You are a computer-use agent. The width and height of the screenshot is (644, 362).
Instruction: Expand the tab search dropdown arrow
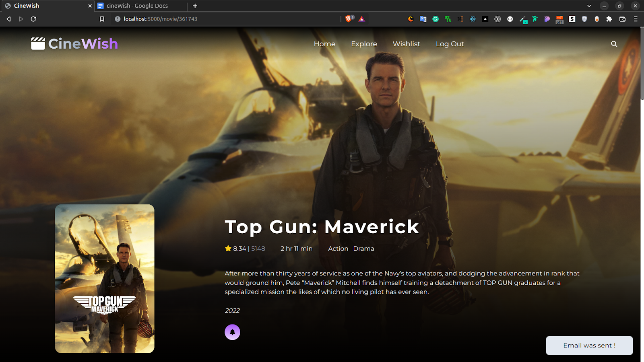pyautogui.click(x=589, y=6)
